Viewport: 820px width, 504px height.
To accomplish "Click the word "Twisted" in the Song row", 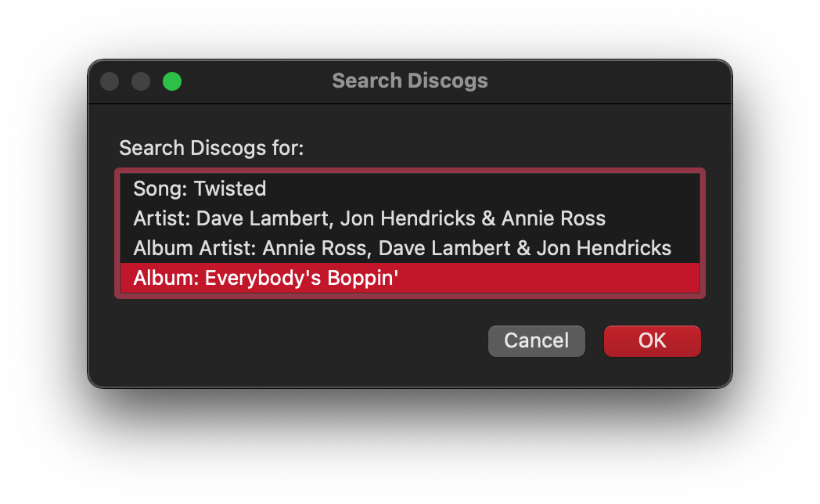I will tap(230, 189).
